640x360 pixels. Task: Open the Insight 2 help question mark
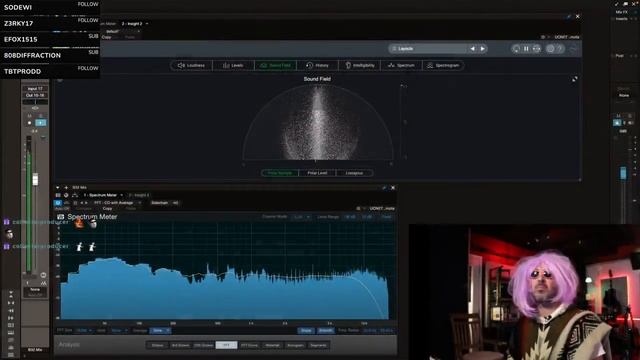pos(560,49)
